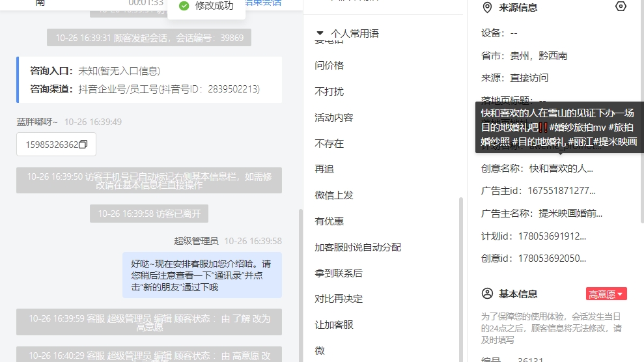Select the 不存在 quick phrase
The height and width of the screenshot is (362, 644).
coord(329,144)
